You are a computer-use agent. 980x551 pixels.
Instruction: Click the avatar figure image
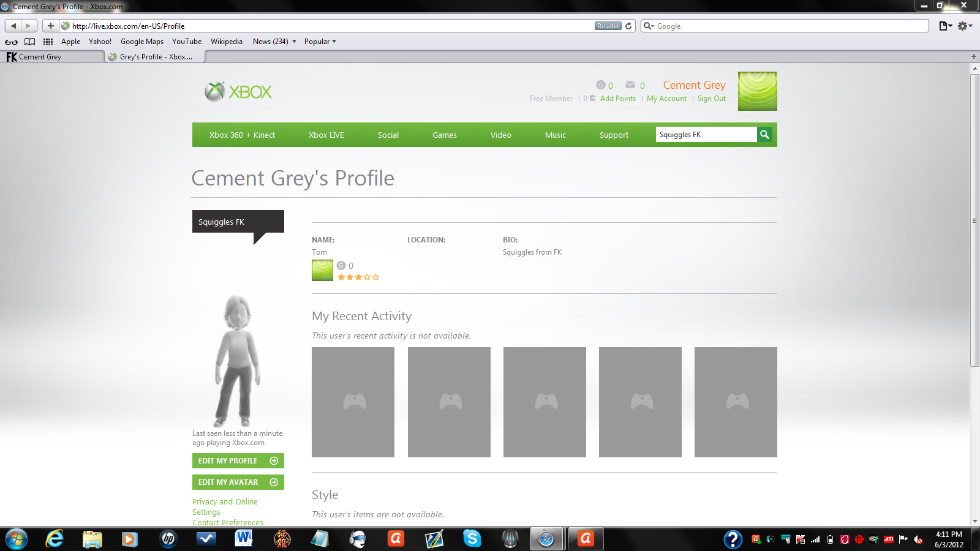tap(238, 361)
